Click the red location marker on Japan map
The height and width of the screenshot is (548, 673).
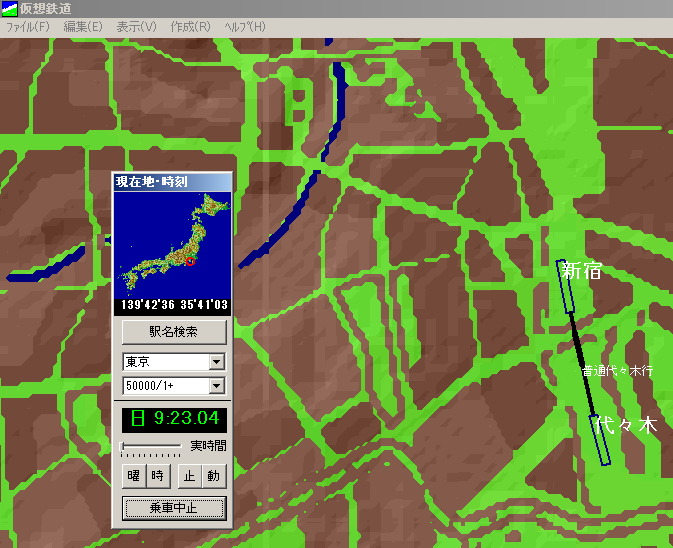pos(191,261)
